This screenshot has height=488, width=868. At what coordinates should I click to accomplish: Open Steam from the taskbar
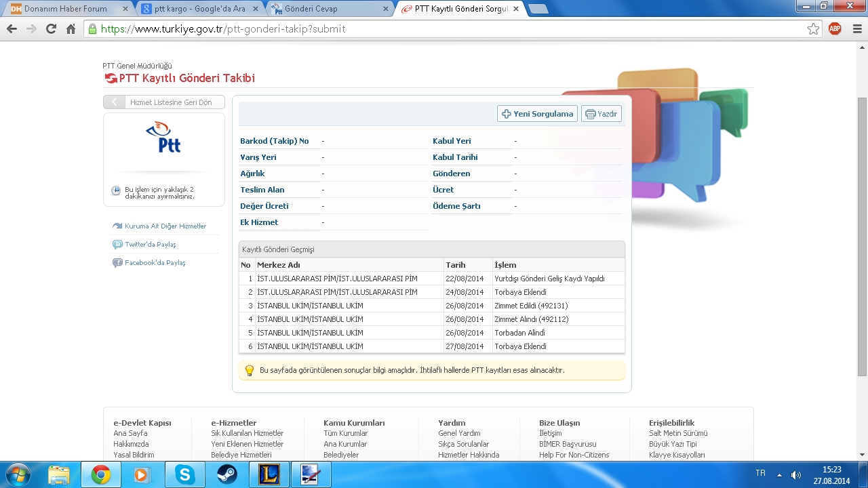226,475
